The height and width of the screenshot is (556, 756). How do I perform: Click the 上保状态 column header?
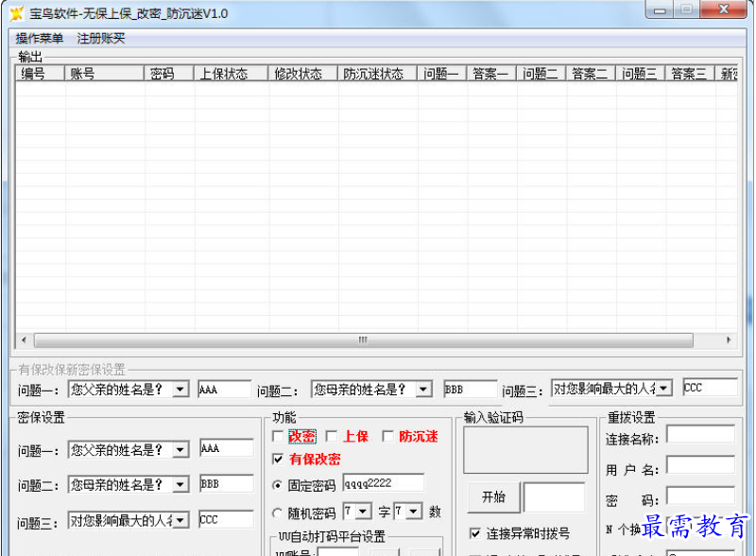pyautogui.click(x=230, y=74)
